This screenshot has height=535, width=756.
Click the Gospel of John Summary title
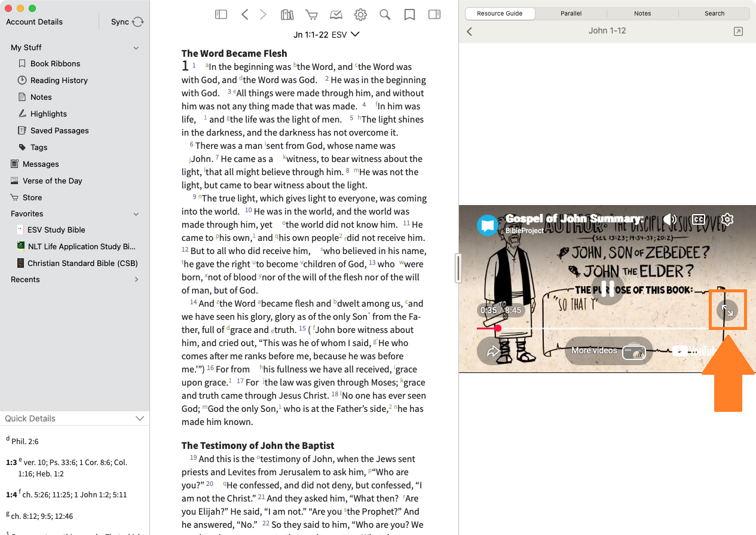pyautogui.click(x=574, y=219)
